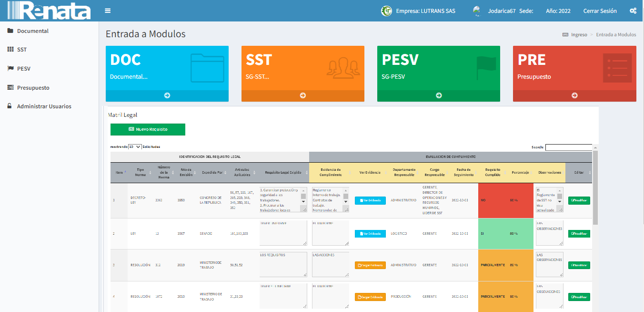This screenshot has height=312, width=644.
Task: Expand the mostrando entries count dropdown
Action: tap(135, 147)
